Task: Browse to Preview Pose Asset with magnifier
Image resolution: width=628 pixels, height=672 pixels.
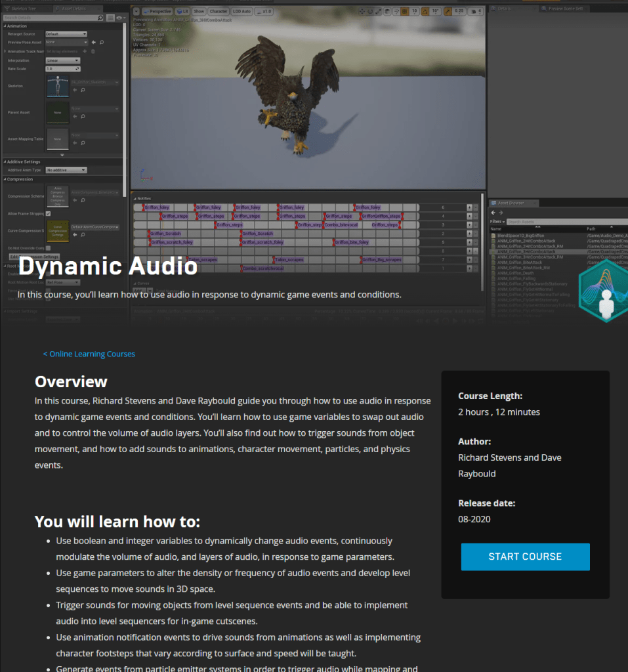Action: (102, 42)
